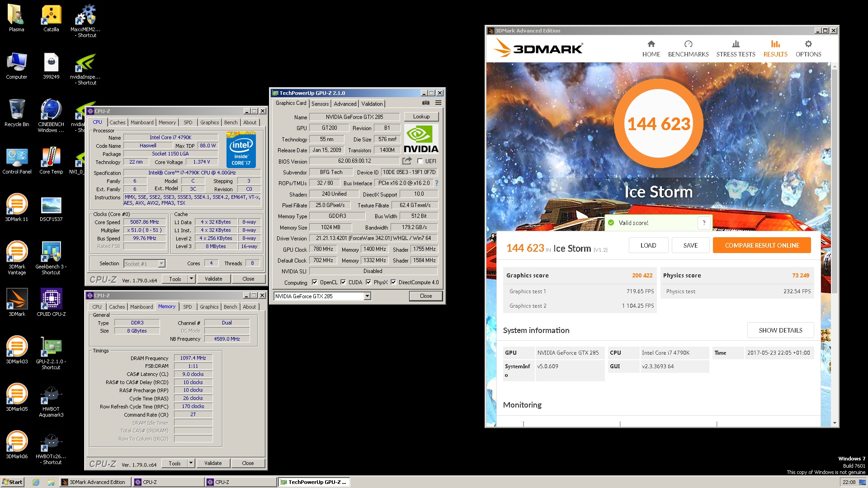The image size is (868, 488).
Task: Click COMPARE RESULT ONLINE button
Action: [762, 245]
